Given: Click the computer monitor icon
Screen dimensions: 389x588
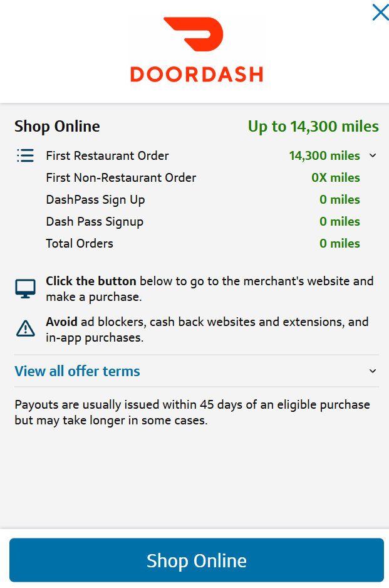Looking at the screenshot, I should pos(25,289).
